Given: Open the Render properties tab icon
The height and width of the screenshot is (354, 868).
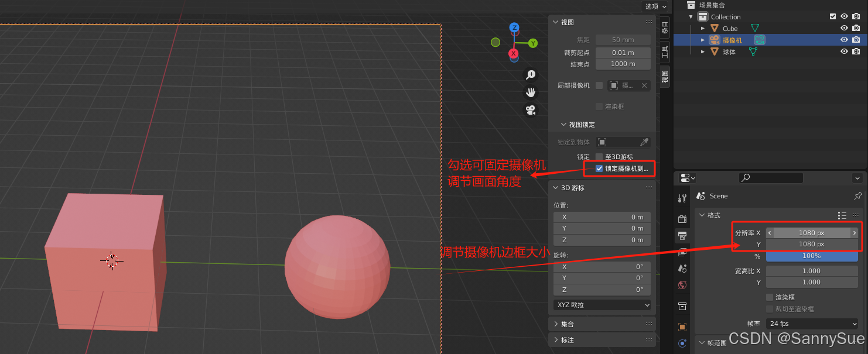Looking at the screenshot, I should coord(682,219).
